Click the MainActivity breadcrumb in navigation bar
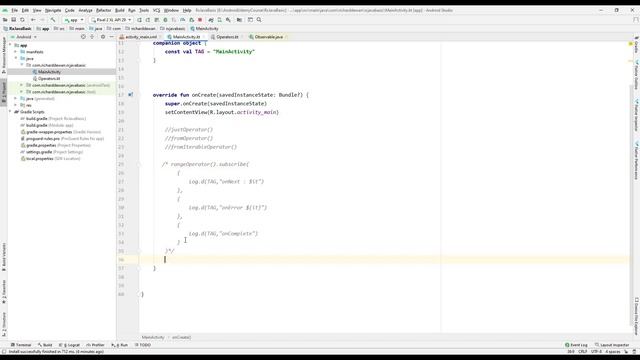This screenshot has width=640, height=360. tap(204, 29)
